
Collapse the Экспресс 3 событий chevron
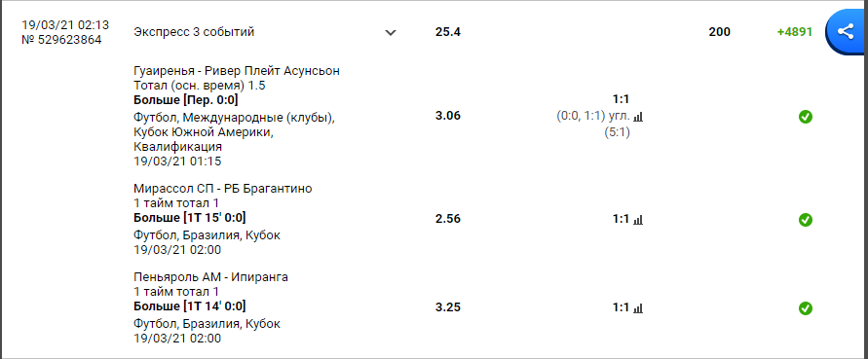pyautogui.click(x=391, y=33)
